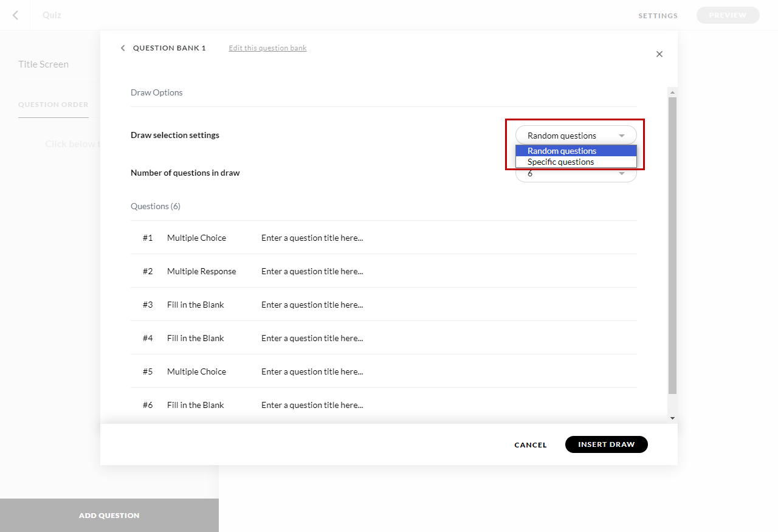Click the dialog scrollbar on the right

click(x=672, y=243)
